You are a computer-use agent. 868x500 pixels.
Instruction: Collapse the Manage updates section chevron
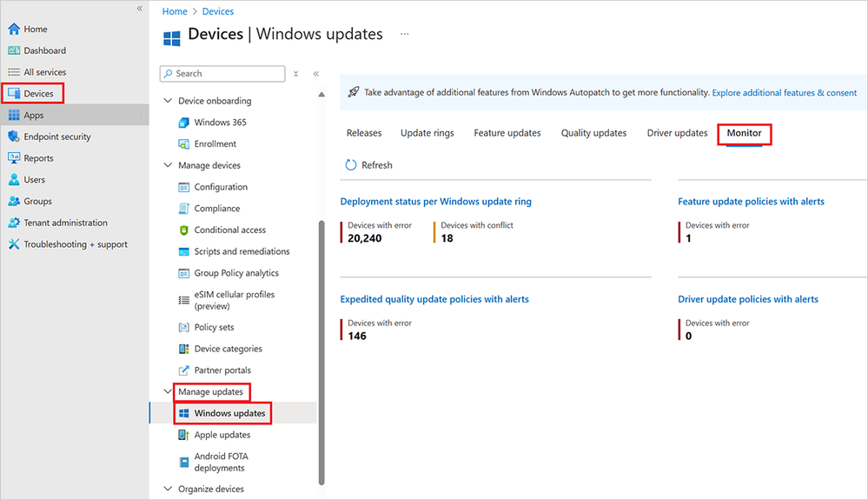coord(168,391)
